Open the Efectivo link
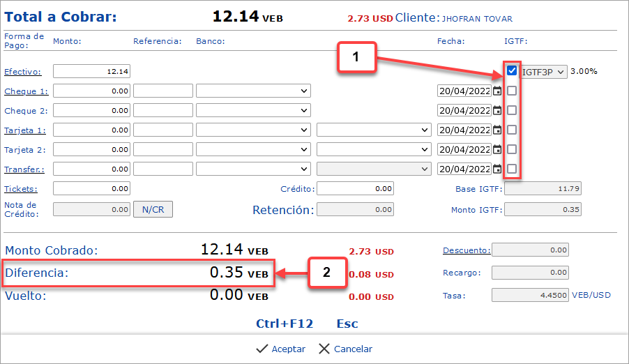 pyautogui.click(x=23, y=72)
